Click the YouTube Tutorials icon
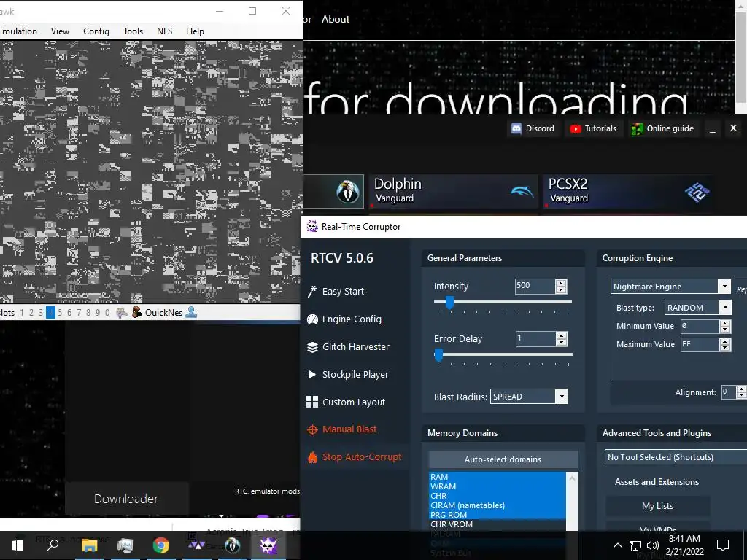747x560 pixels. pyautogui.click(x=576, y=128)
